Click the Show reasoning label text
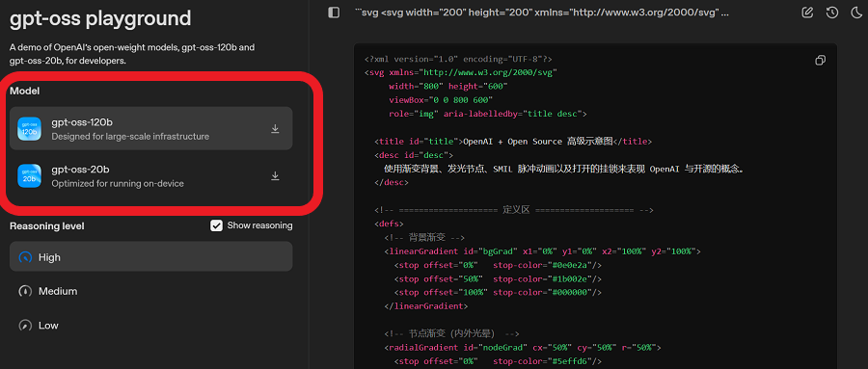 [259, 225]
